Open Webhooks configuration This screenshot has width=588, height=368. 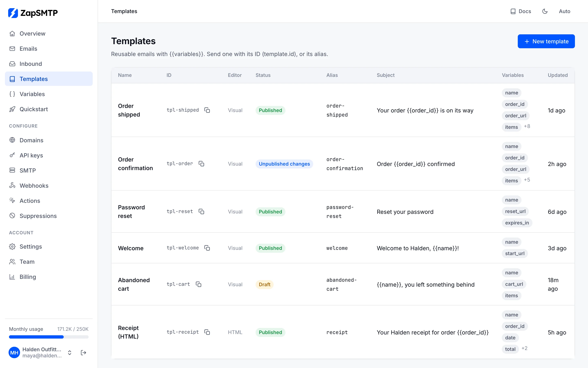click(49, 185)
